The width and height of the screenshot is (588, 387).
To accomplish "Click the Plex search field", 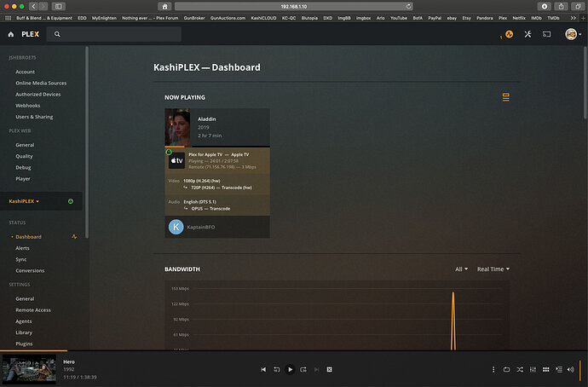I will 114,34.
